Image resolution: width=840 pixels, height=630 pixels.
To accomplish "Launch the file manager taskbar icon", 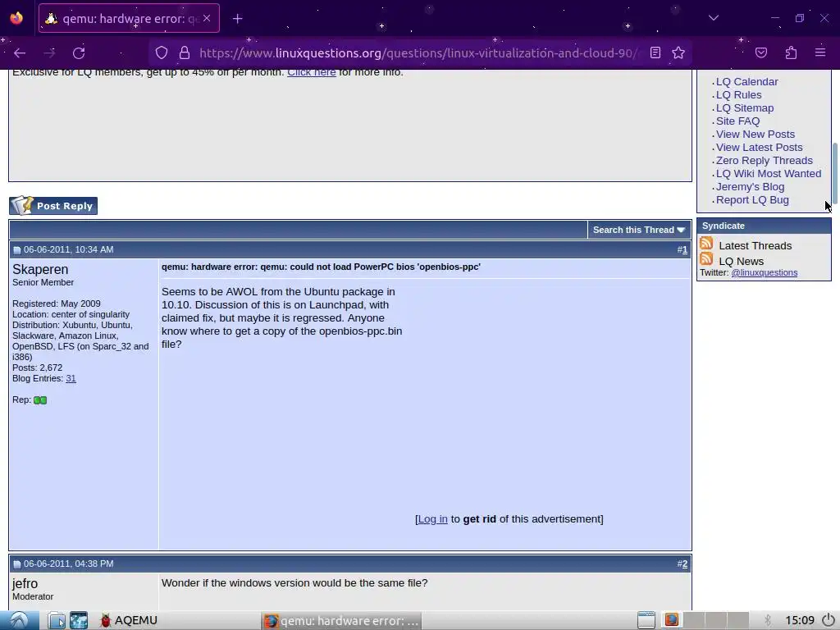I will (57, 620).
